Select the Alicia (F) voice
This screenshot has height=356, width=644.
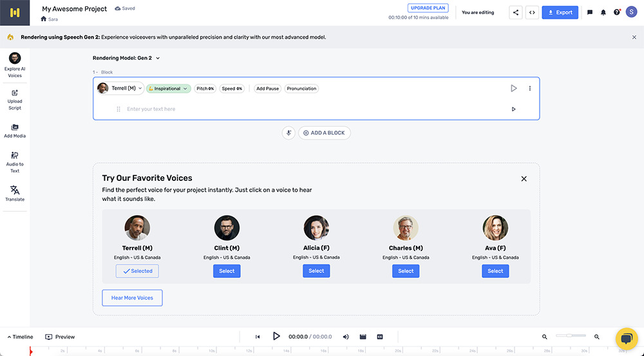click(x=316, y=271)
